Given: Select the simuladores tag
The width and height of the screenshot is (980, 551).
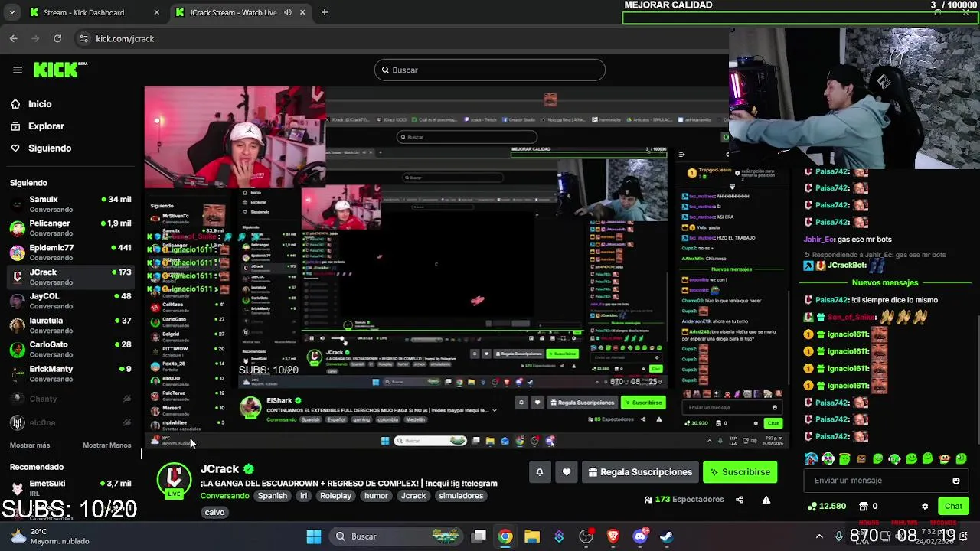Looking at the screenshot, I should click(x=461, y=496).
